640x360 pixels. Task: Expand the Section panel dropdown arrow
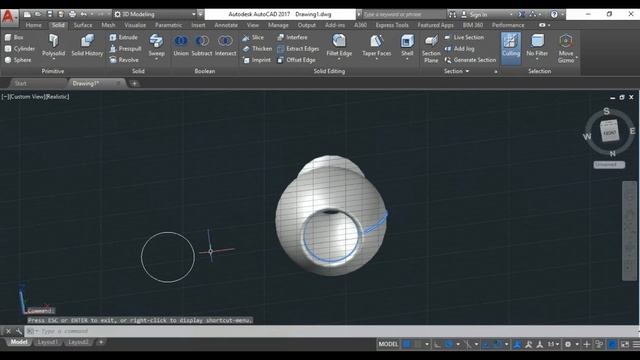(x=467, y=71)
